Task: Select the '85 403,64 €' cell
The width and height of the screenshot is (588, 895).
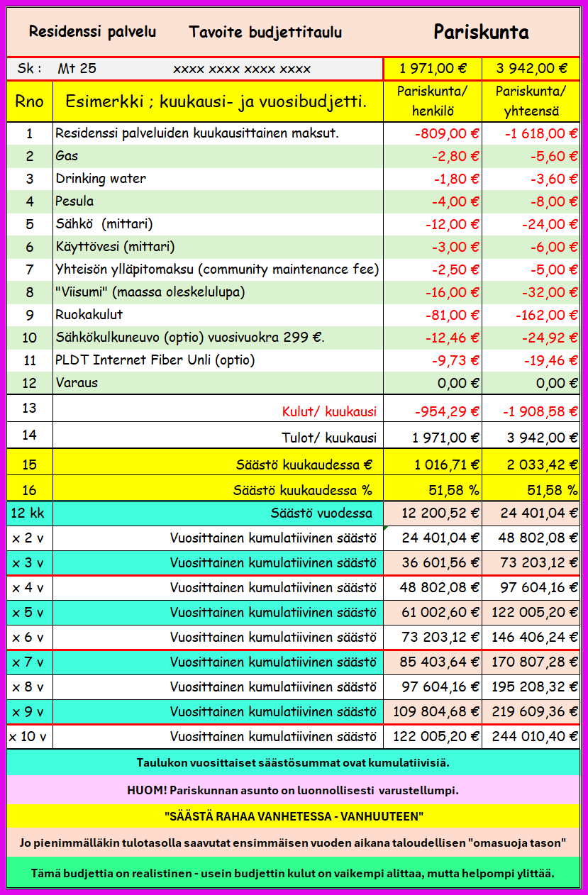Action: pos(433,662)
